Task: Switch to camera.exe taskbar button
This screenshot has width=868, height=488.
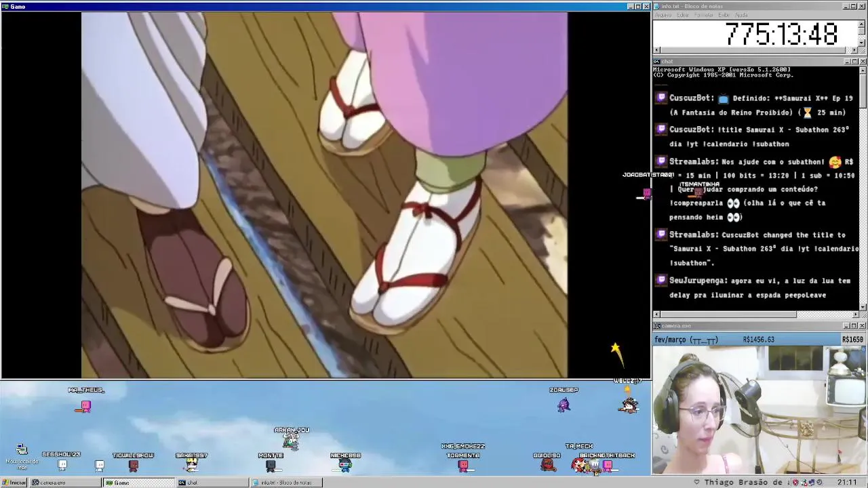Action: tap(66, 483)
